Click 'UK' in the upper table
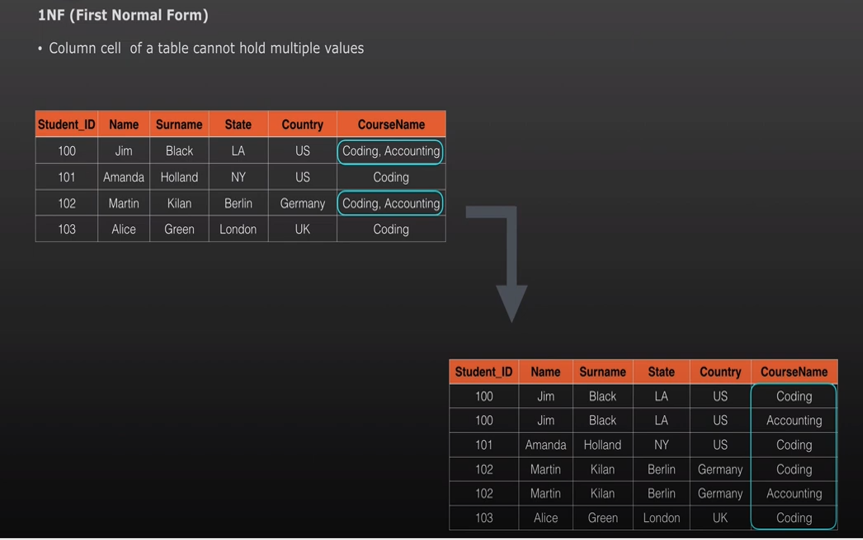The image size is (863, 540). click(x=302, y=229)
